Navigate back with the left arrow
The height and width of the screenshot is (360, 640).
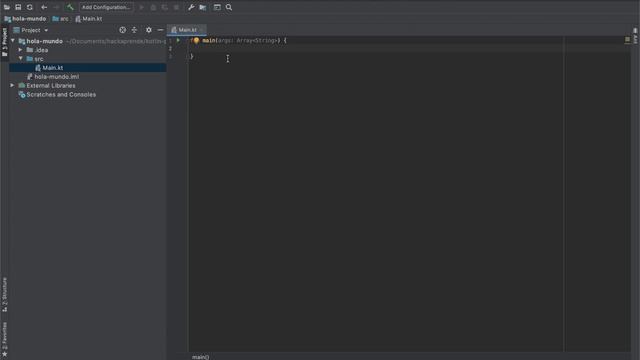pyautogui.click(x=44, y=7)
